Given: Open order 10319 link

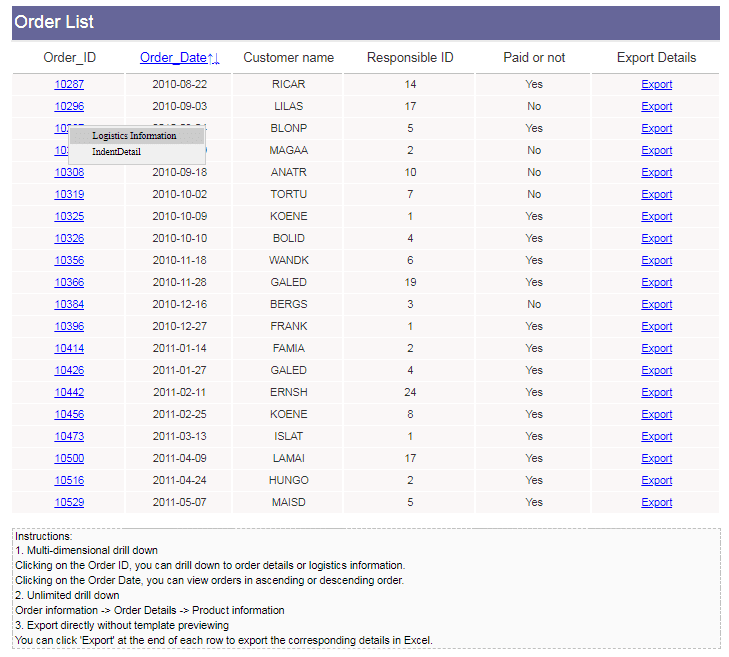Looking at the screenshot, I should (69, 194).
